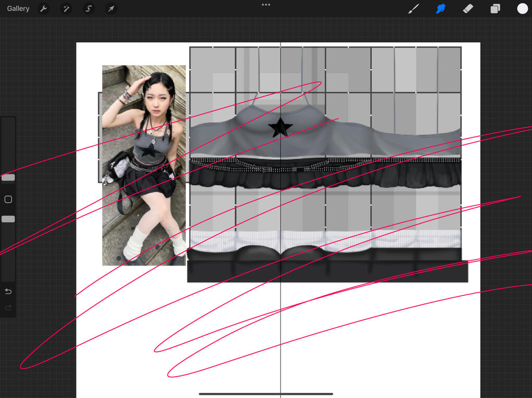532x398 pixels.
Task: Tap the home indicator bar
Action: click(266, 394)
